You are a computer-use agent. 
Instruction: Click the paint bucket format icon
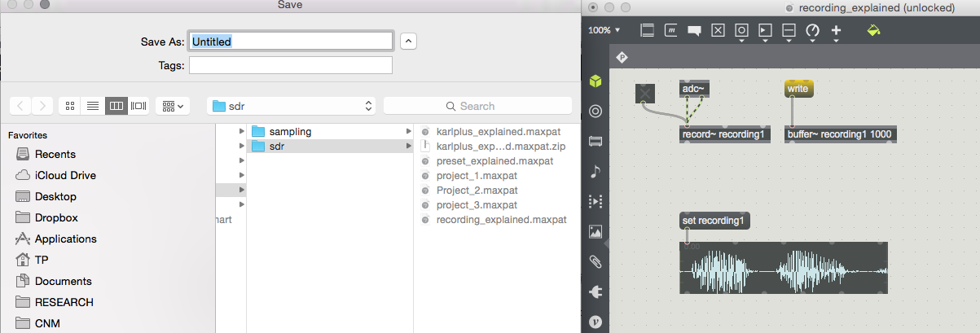(x=874, y=30)
